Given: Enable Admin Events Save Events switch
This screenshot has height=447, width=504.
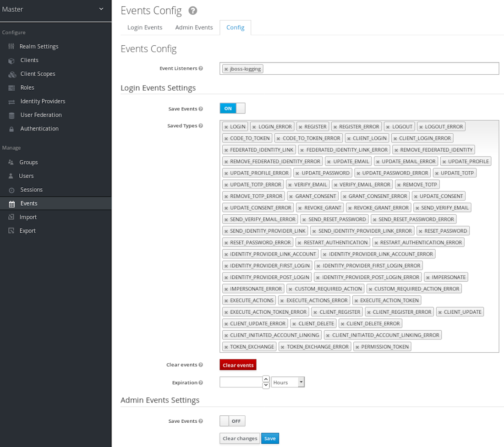Looking at the screenshot, I should tap(232, 421).
